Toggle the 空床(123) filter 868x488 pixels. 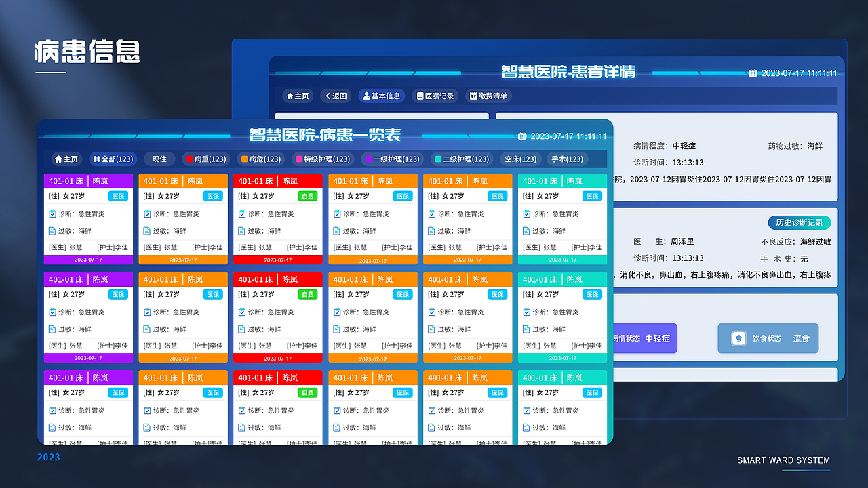pos(520,159)
